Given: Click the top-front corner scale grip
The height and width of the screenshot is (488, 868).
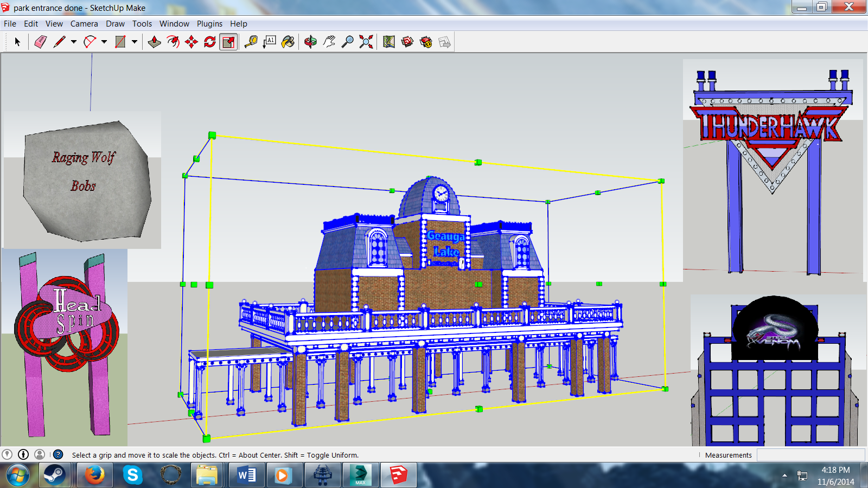Looking at the screenshot, I should (x=212, y=136).
